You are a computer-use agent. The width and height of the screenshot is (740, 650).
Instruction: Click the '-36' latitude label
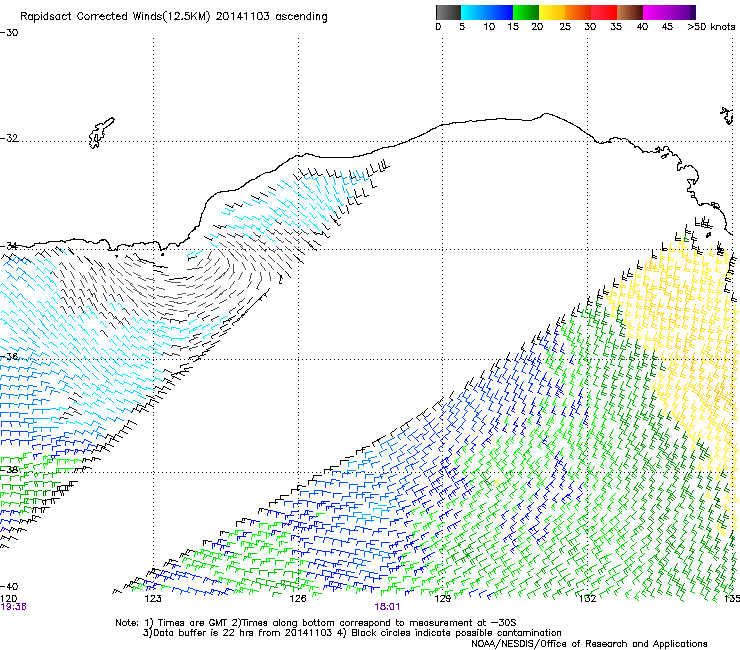[9, 356]
